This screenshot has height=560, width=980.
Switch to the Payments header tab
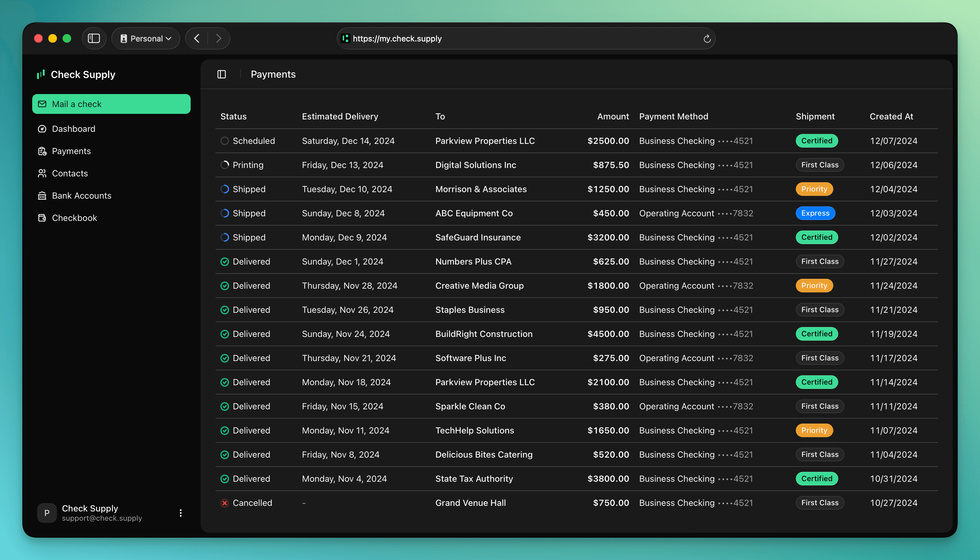(273, 74)
